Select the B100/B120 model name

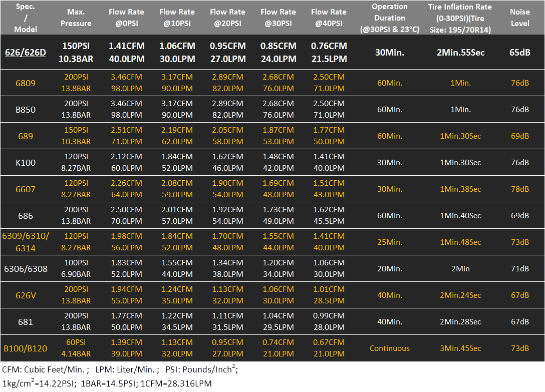click(26, 348)
